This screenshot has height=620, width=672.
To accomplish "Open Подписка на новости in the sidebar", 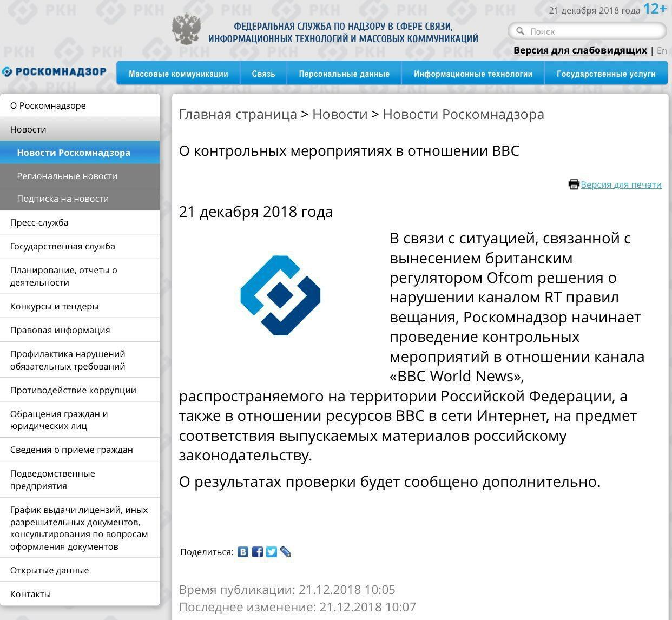I will coord(80,199).
